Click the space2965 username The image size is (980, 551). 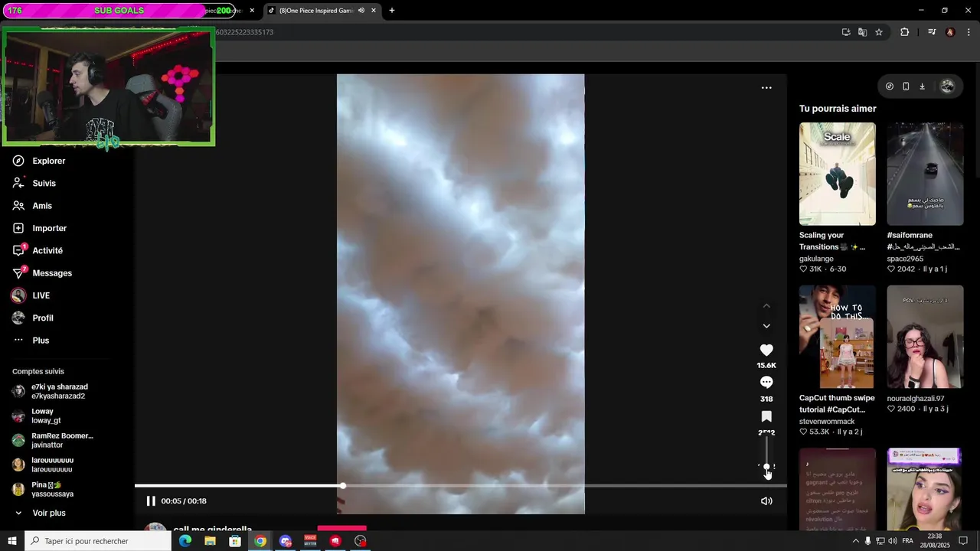[x=905, y=259]
